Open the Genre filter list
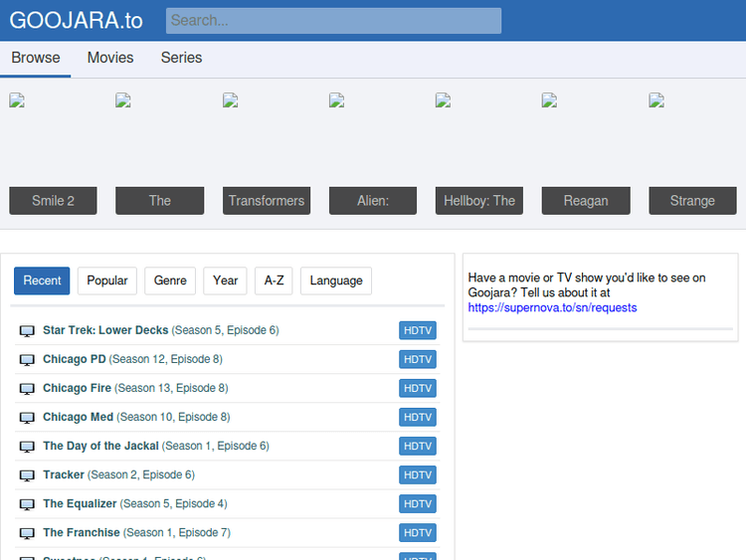The image size is (746, 560). pyautogui.click(x=170, y=280)
